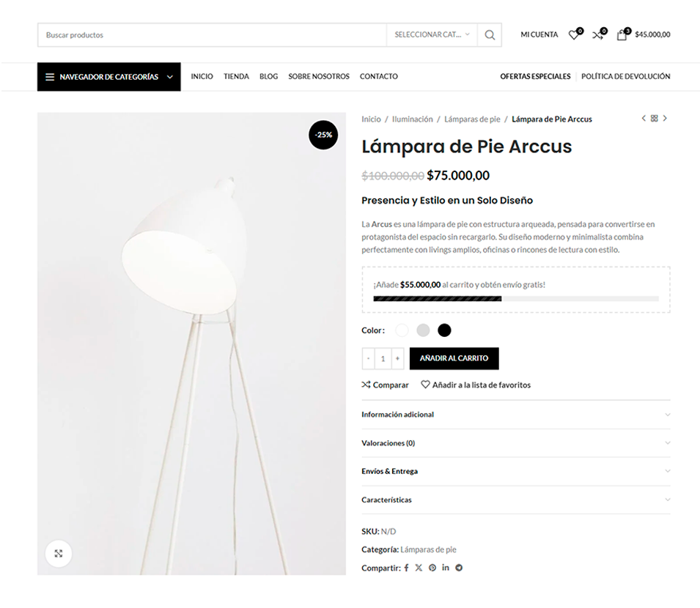
Task: Share on LinkedIn icon
Action: (446, 568)
